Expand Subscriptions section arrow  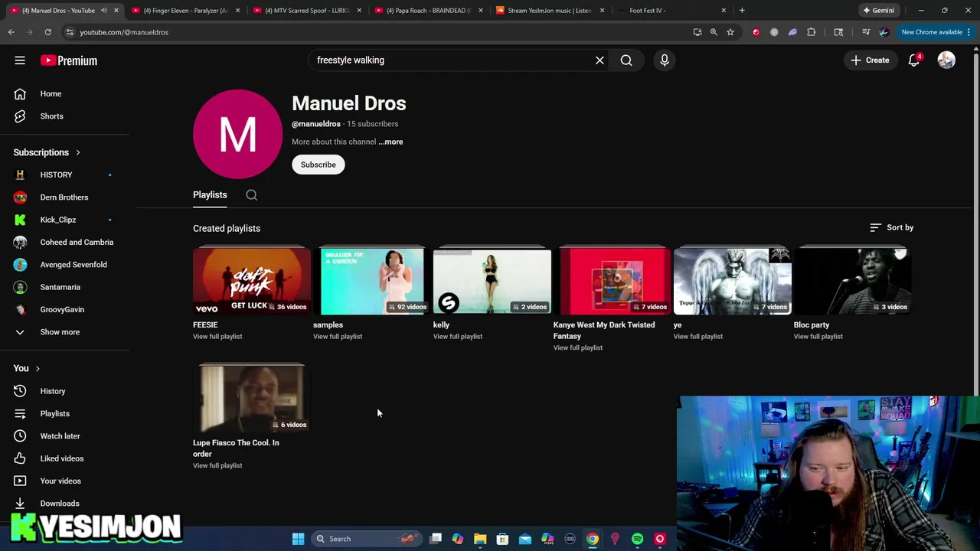77,152
